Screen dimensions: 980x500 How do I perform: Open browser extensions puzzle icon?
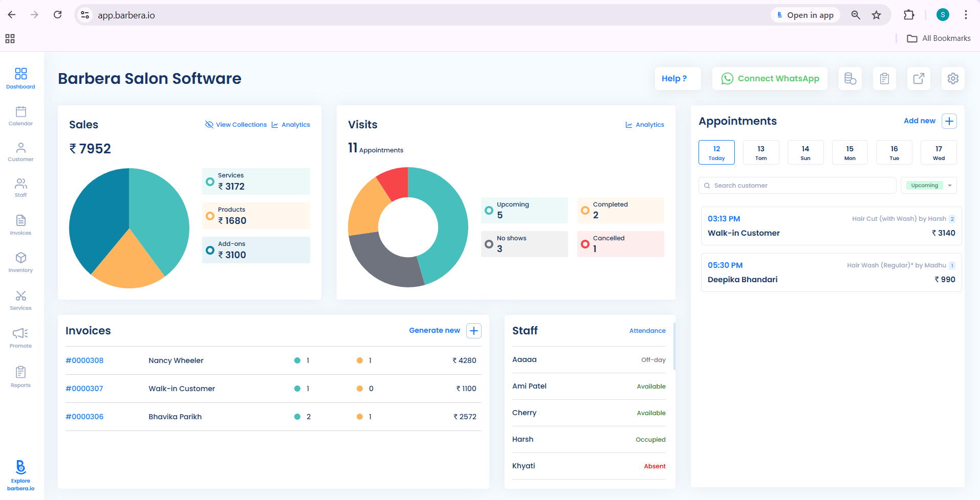pyautogui.click(x=909, y=15)
